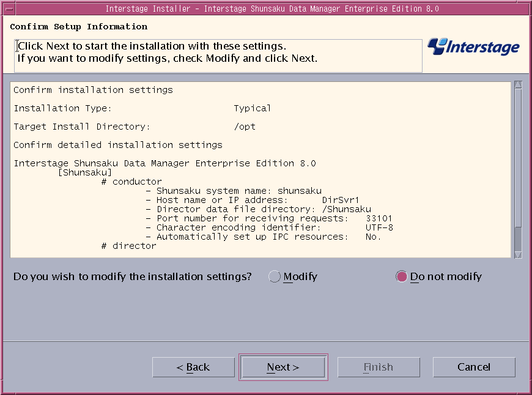Click the scrollbar up arrow
Viewport: 532px width, 395px height.
[x=518, y=84]
